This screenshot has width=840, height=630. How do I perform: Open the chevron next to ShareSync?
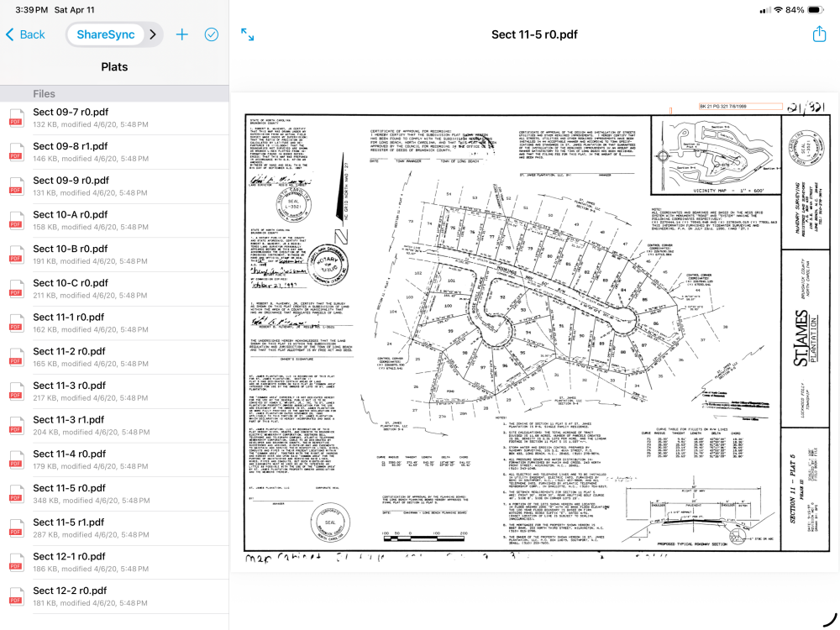(153, 34)
